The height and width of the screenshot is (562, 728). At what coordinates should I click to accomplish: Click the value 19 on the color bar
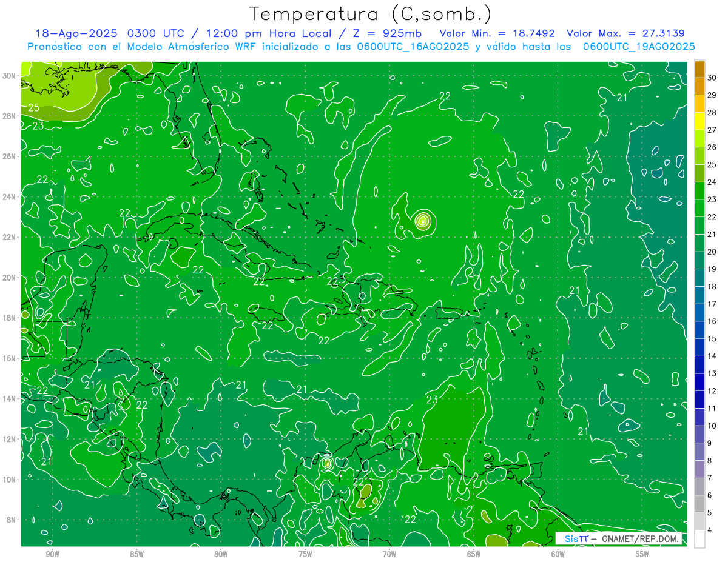(712, 269)
